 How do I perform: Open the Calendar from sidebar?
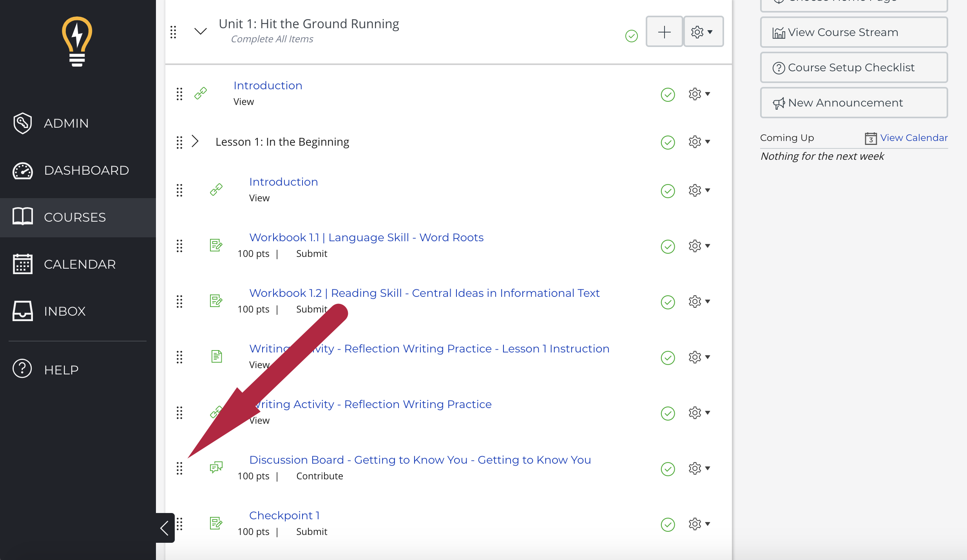78,264
